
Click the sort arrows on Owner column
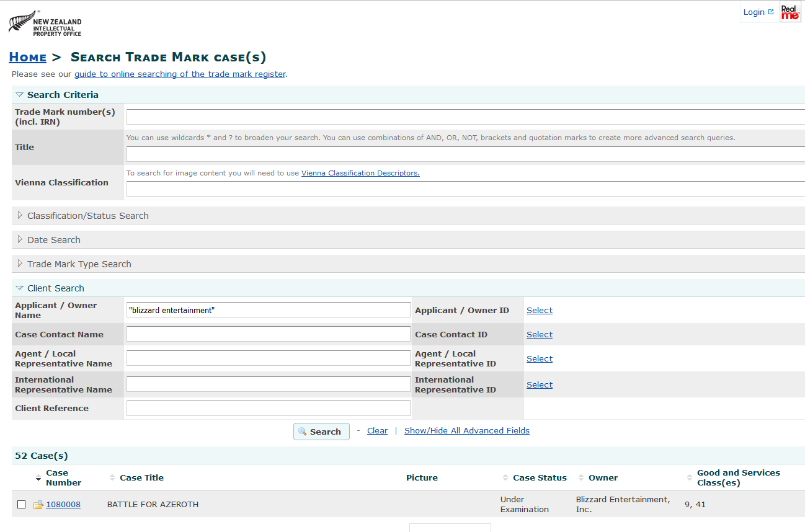click(580, 477)
